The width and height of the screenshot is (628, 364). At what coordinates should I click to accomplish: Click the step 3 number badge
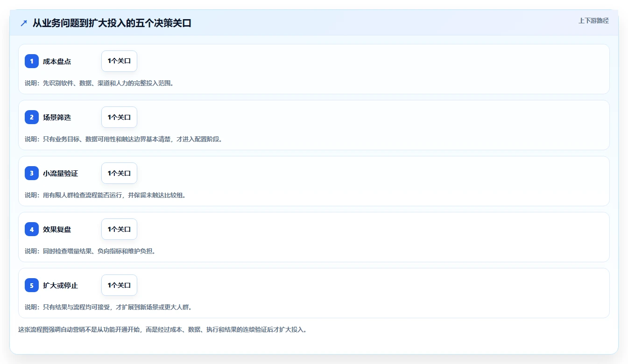tap(32, 173)
